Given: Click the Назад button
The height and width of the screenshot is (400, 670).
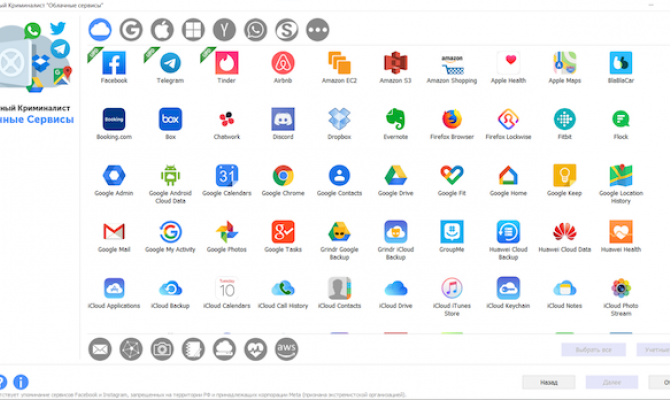Looking at the screenshot, I should pyautogui.click(x=549, y=382).
